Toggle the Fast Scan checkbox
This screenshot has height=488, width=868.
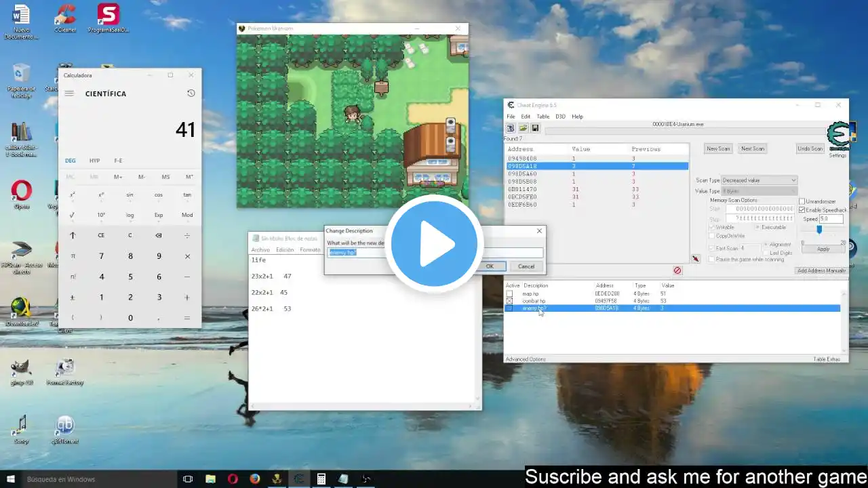(712, 248)
